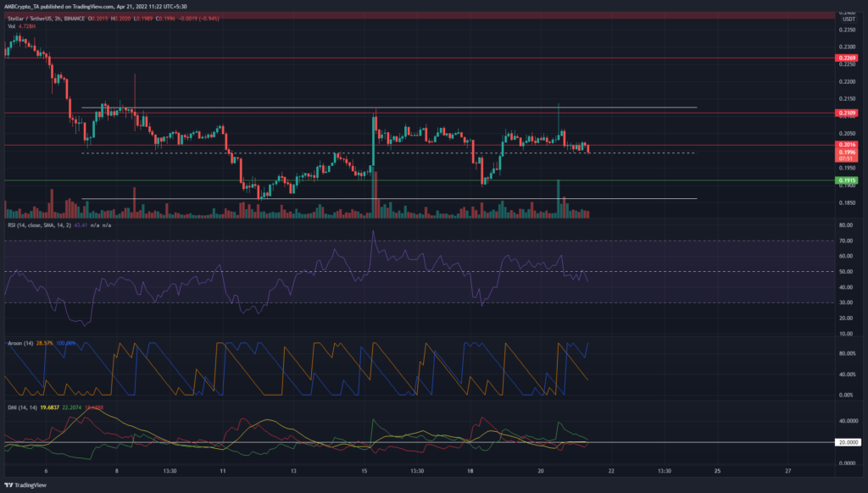
Task: Click the 25 date label on time axis
Action: 716,470
